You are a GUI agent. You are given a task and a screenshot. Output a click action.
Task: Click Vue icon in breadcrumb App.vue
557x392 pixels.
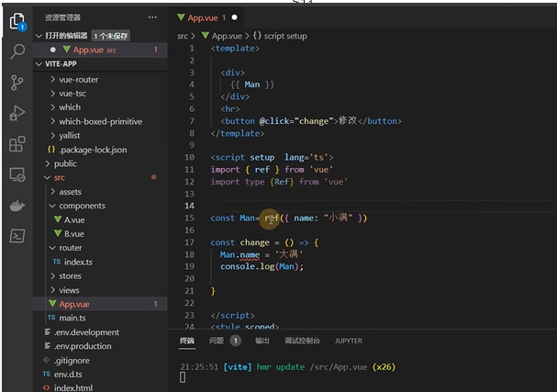point(206,36)
